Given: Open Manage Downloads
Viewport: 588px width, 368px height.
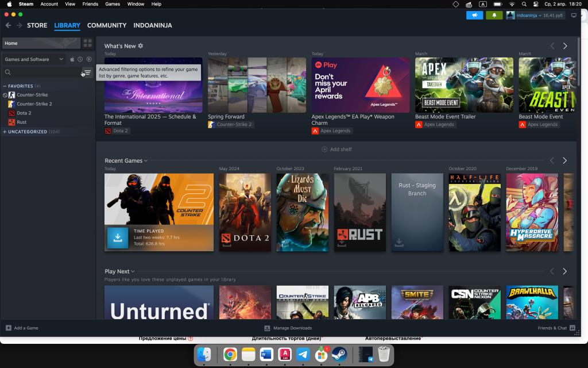Looking at the screenshot, I should pyautogui.click(x=288, y=328).
